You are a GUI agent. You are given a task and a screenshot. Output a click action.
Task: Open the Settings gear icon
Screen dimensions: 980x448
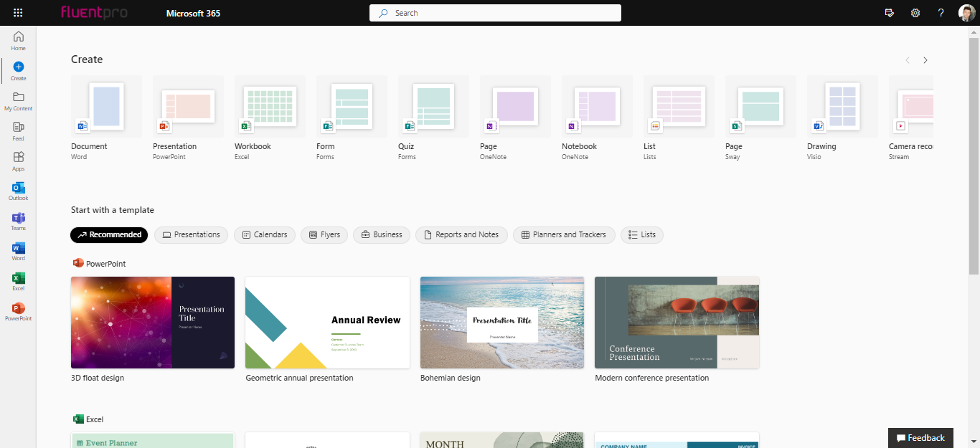(915, 13)
